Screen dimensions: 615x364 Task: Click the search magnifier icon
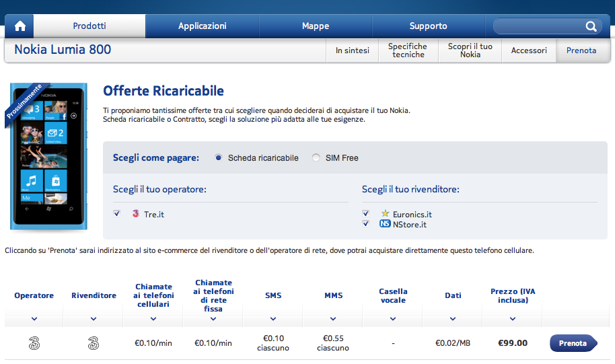[591, 26]
